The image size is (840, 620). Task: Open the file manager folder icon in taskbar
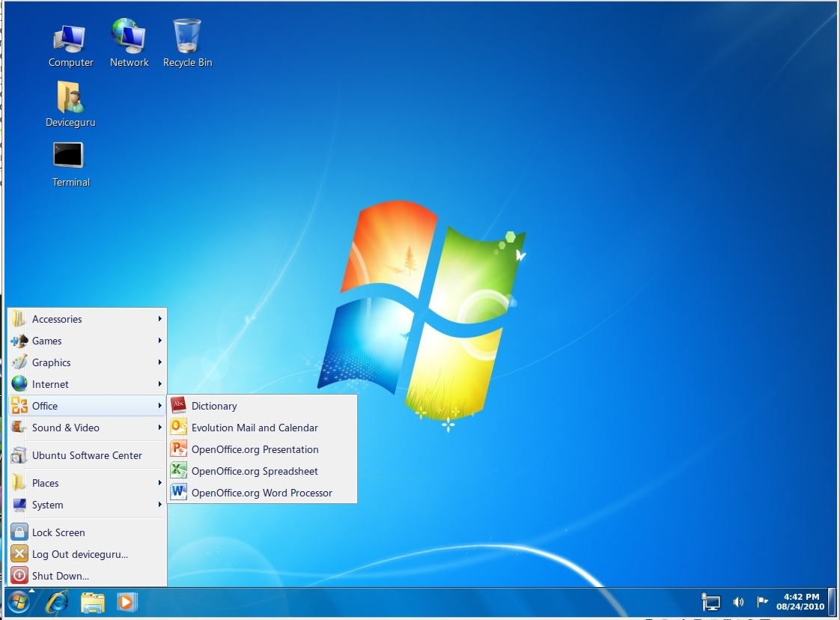[93, 602]
